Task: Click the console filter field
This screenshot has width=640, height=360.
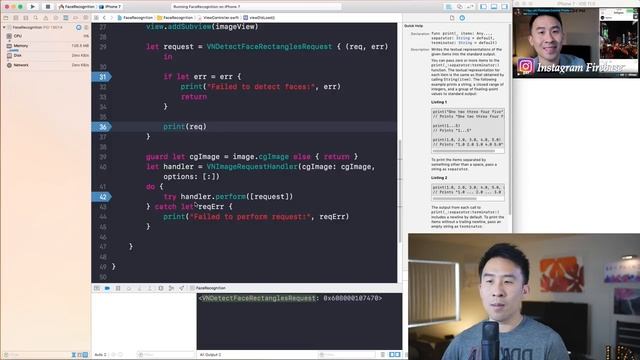Action: (346, 355)
